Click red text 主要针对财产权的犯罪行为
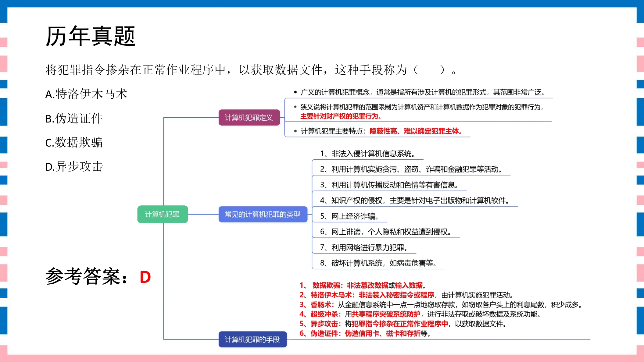Screen dimensions: 644x362 [341, 116]
